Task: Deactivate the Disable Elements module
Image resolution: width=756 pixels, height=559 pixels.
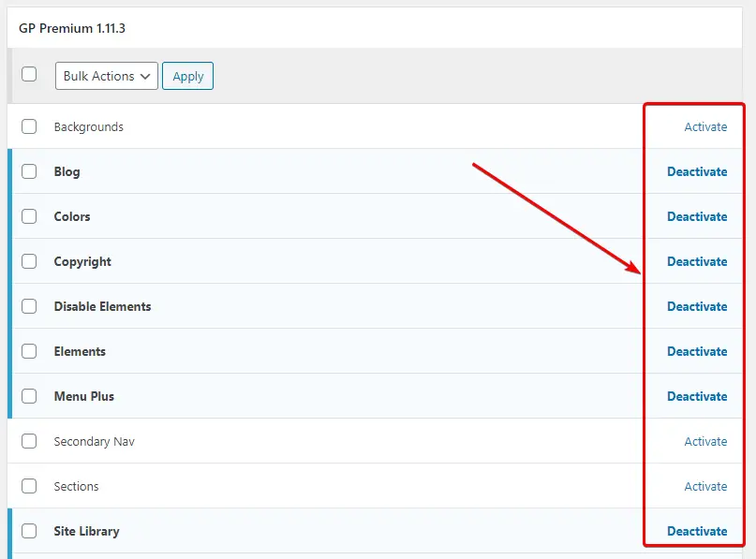Action: (697, 306)
